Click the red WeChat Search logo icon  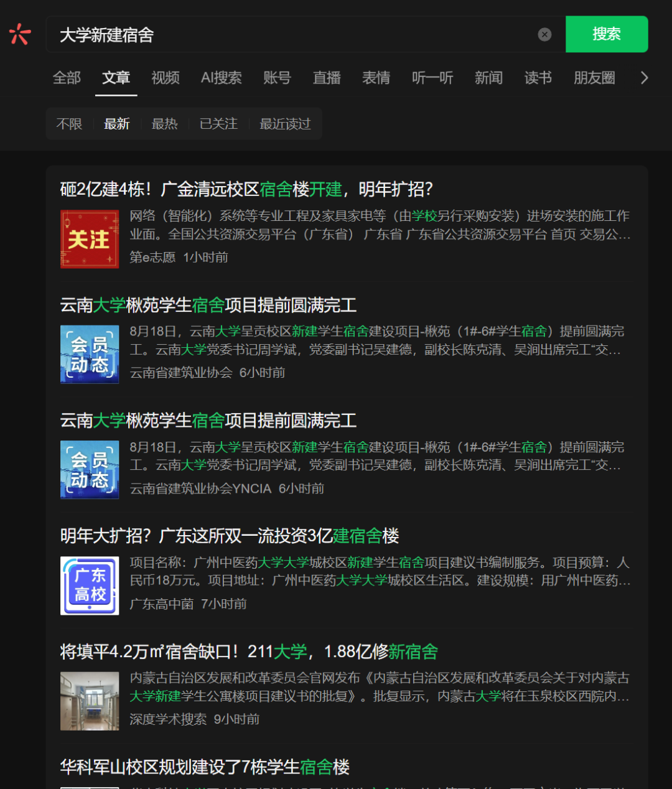tap(20, 34)
